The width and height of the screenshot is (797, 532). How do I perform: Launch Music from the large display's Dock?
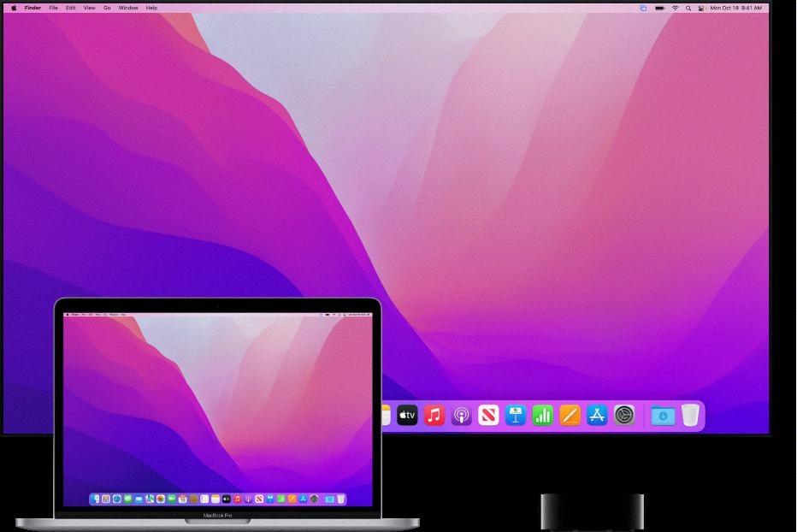[434, 416]
